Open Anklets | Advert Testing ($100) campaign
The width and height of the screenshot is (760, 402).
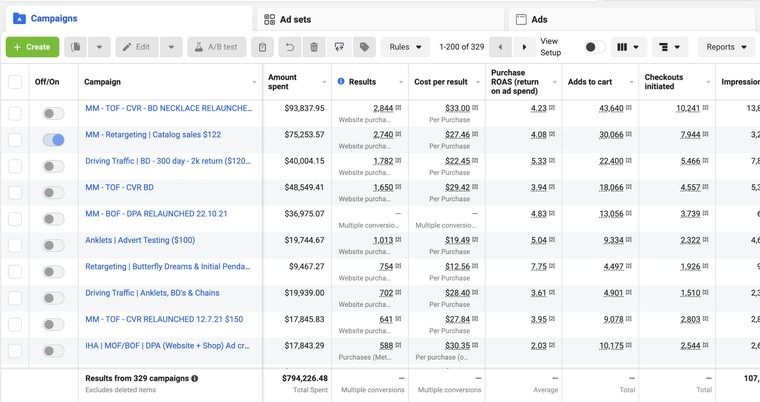click(x=140, y=240)
